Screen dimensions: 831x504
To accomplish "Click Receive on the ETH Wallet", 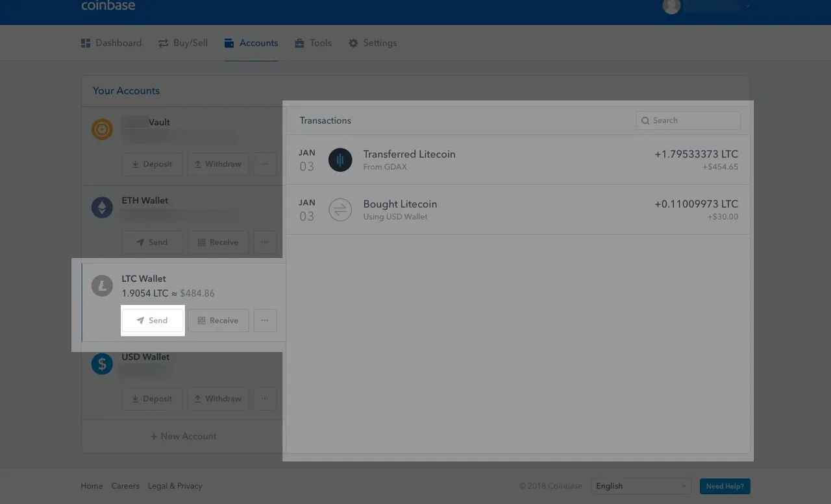I will pyautogui.click(x=218, y=242).
